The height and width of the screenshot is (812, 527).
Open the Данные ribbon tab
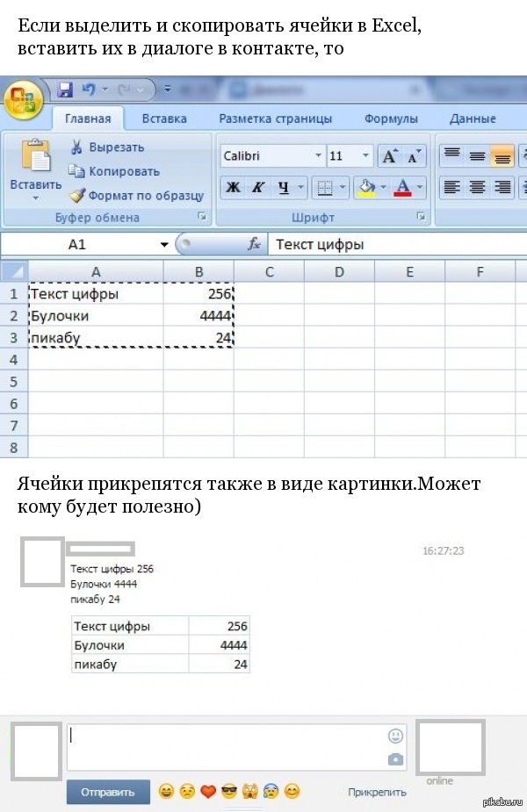473,119
